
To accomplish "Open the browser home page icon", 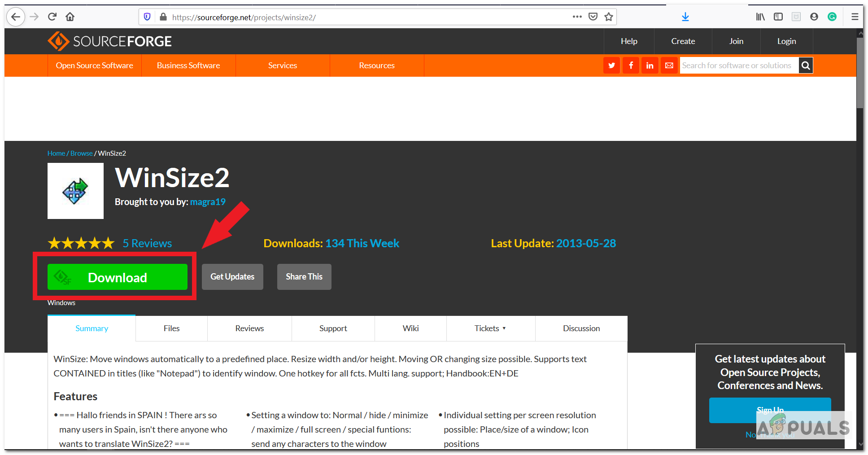I will (70, 17).
